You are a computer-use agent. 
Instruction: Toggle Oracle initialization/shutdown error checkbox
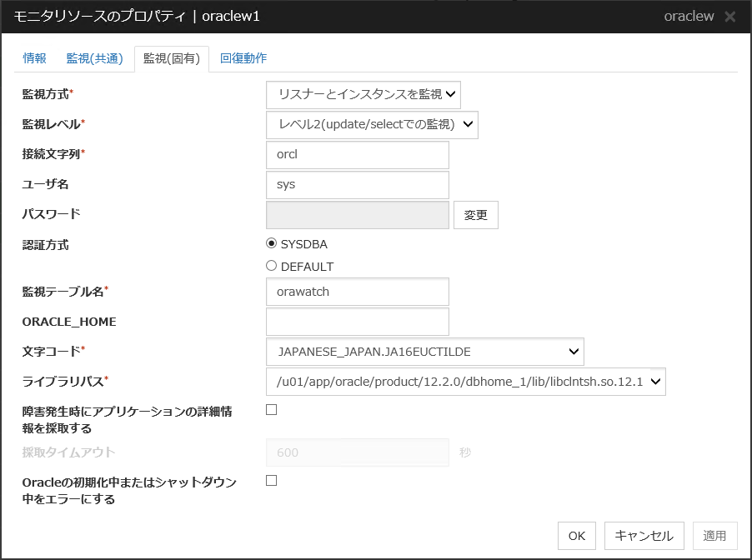click(271, 481)
